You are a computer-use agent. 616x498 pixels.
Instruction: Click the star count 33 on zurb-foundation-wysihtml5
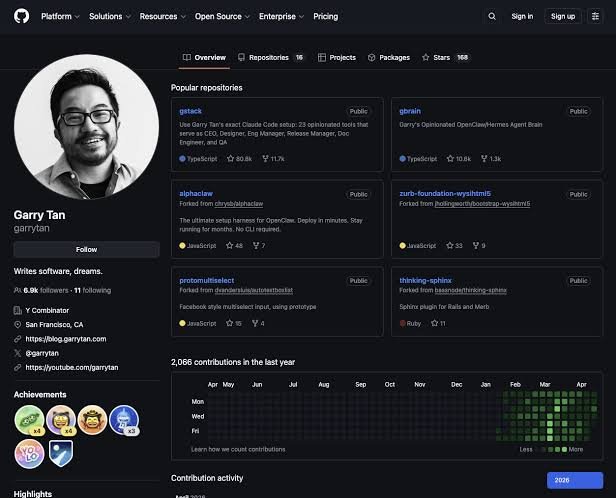[454, 245]
